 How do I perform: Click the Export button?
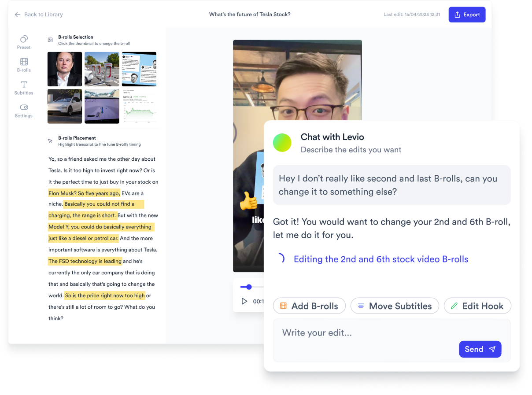pos(467,14)
